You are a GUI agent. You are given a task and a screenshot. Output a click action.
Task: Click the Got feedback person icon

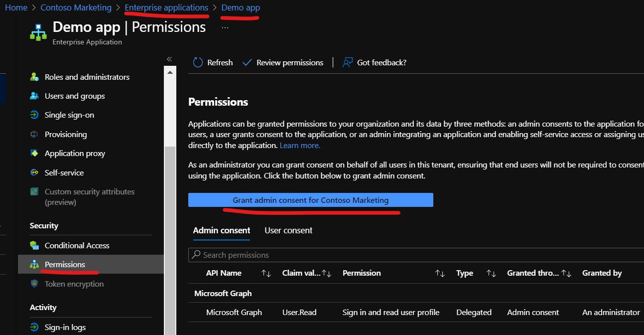(348, 62)
